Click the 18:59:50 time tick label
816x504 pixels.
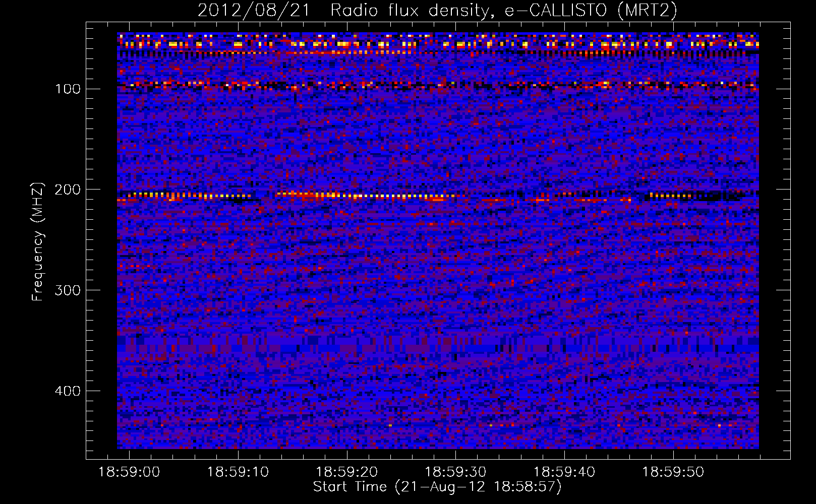[673, 472]
